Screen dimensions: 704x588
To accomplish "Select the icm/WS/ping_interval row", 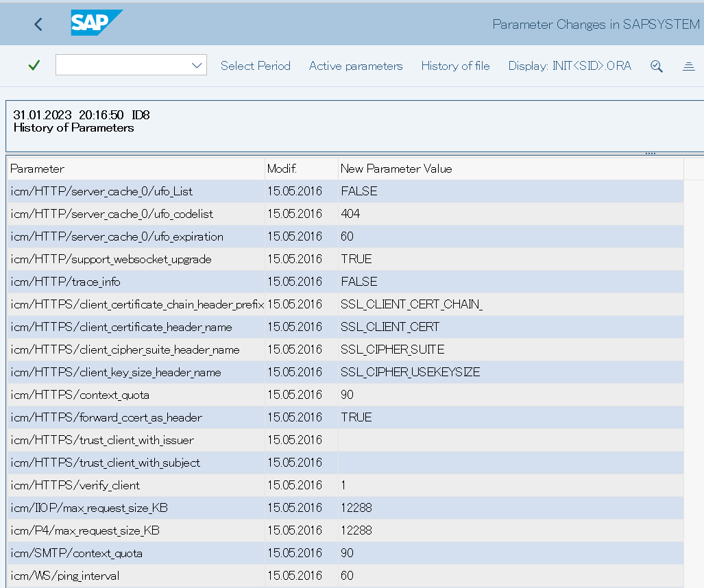I will tap(137, 576).
